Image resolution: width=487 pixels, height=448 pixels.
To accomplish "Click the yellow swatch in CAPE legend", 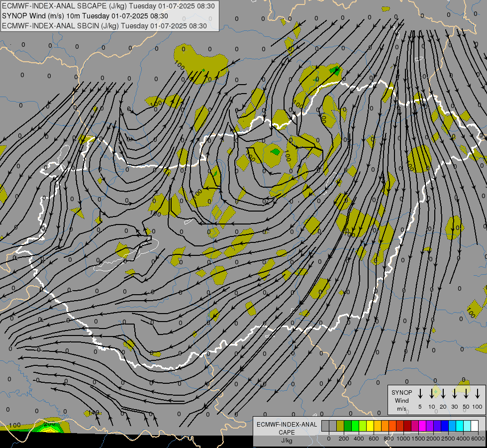I will 370,426.
